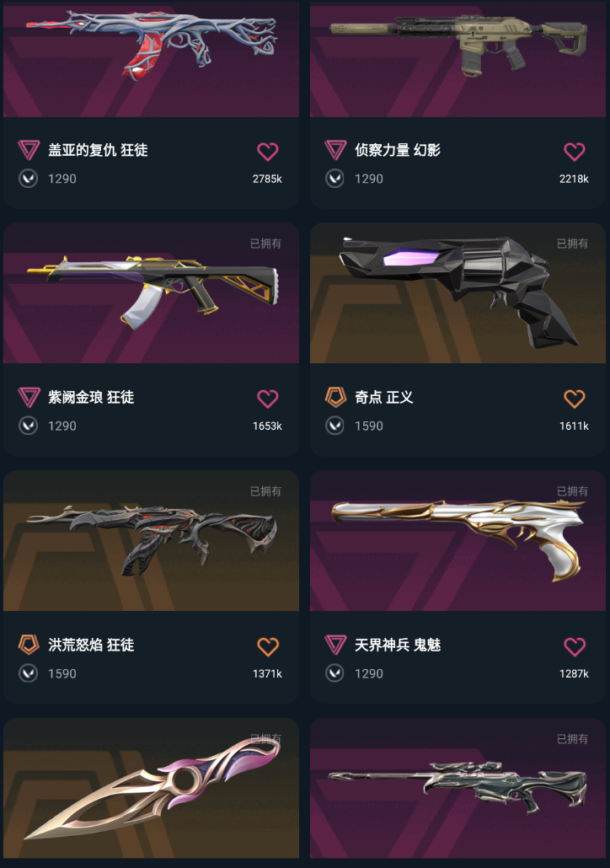
Task: Click the pink tier icon beside 盖亚的复仇 狂徒
Action: (29, 150)
